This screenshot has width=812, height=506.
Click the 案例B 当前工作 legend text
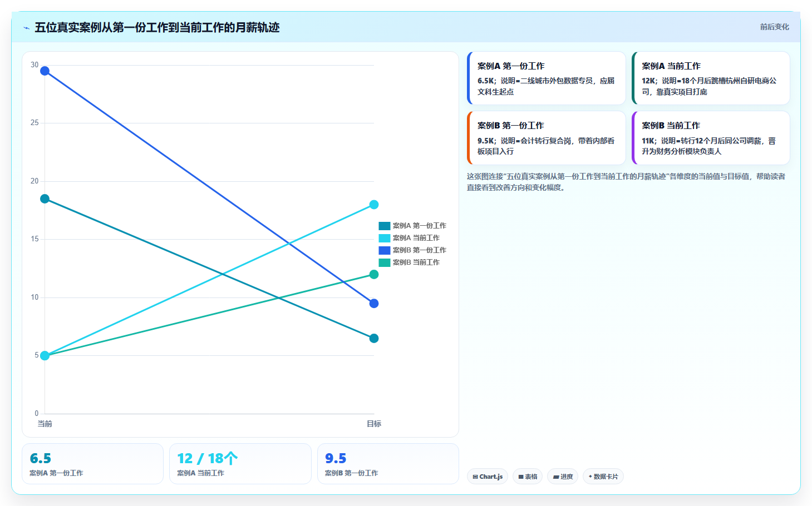[416, 262]
